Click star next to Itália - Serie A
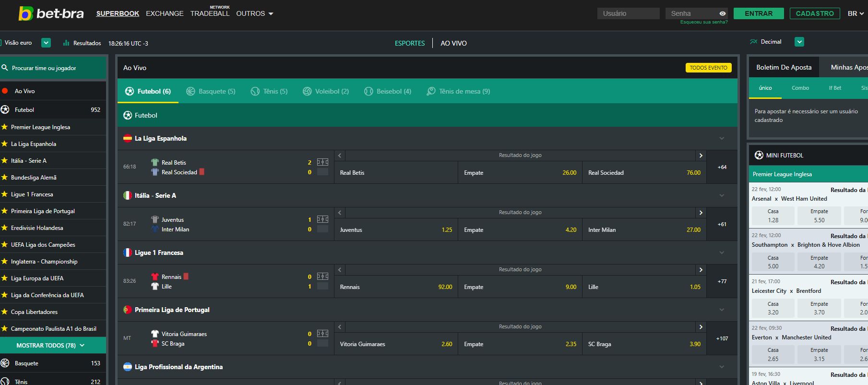The width and height of the screenshot is (868, 385). (4, 160)
